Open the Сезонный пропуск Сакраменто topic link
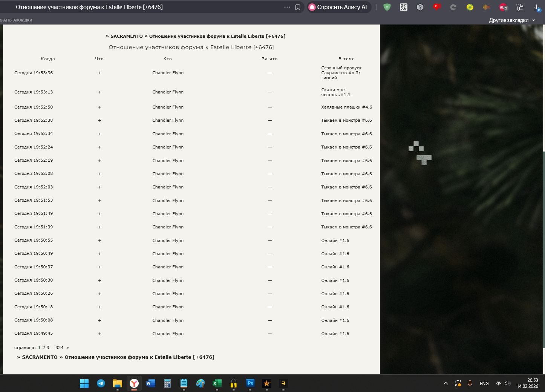 341,73
